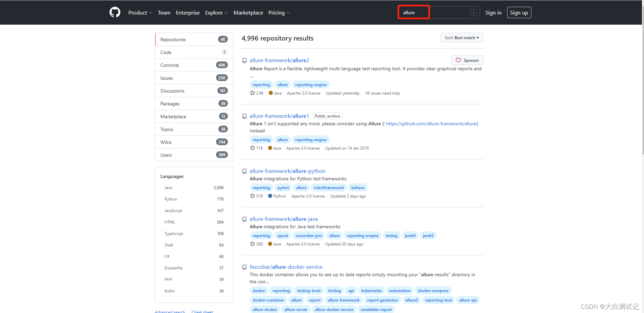Image resolution: width=644 pixels, height=313 pixels.
Task: Filter by Shell language
Action: [194, 245]
